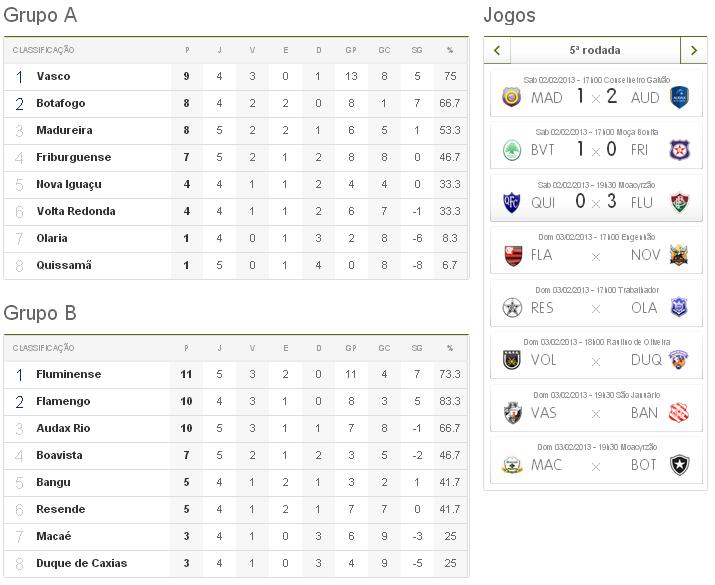The height and width of the screenshot is (585, 715).
Task: Select Duque de Caxias in Grupo B
Action: (81, 563)
